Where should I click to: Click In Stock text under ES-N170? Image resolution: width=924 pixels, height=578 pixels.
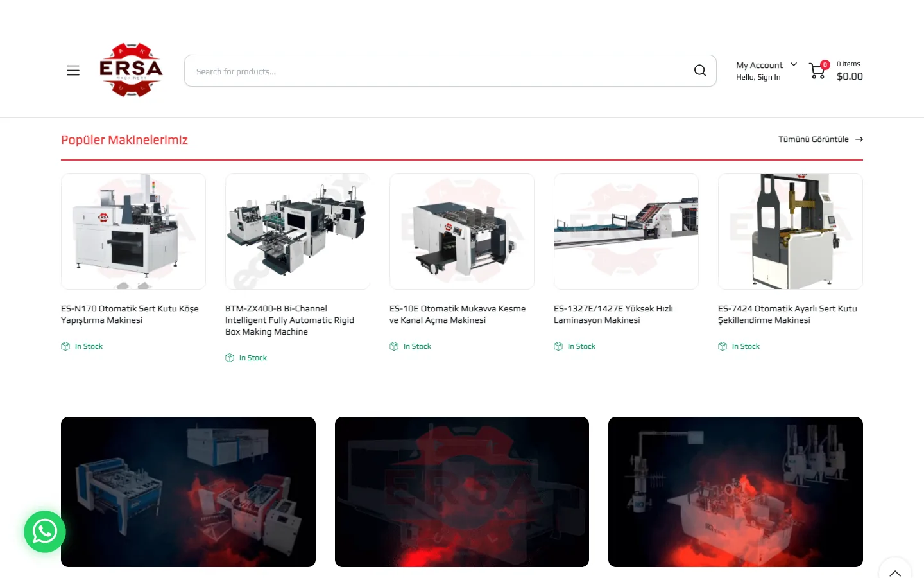coord(89,346)
